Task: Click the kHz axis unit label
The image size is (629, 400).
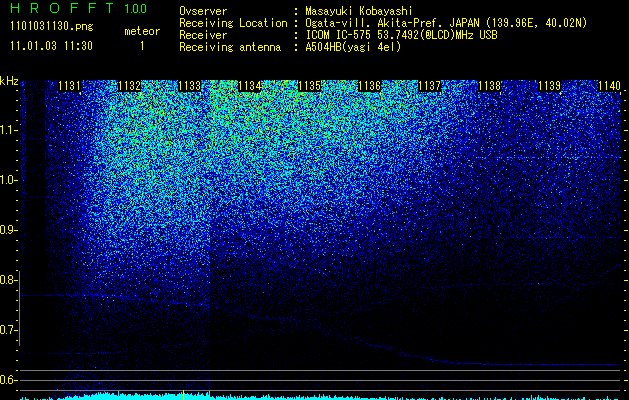Action: [x=9, y=81]
